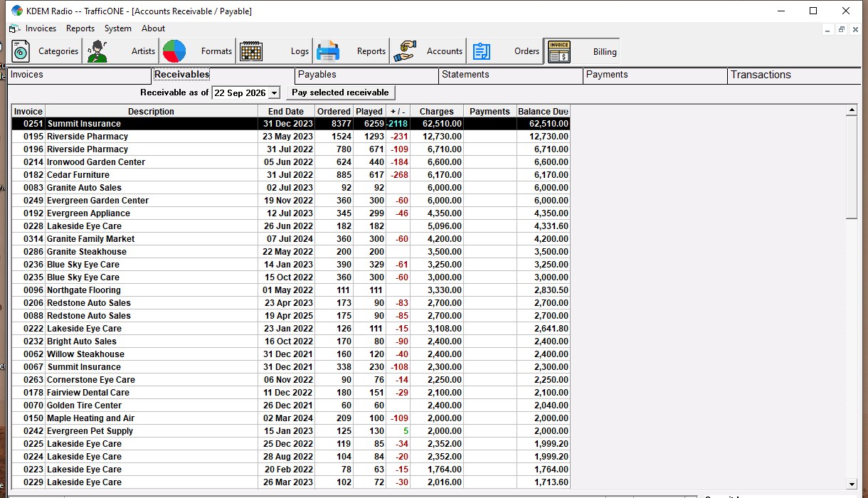The width and height of the screenshot is (868, 498).
Task: Expand the Receivable as of date dropdown
Action: [274, 93]
